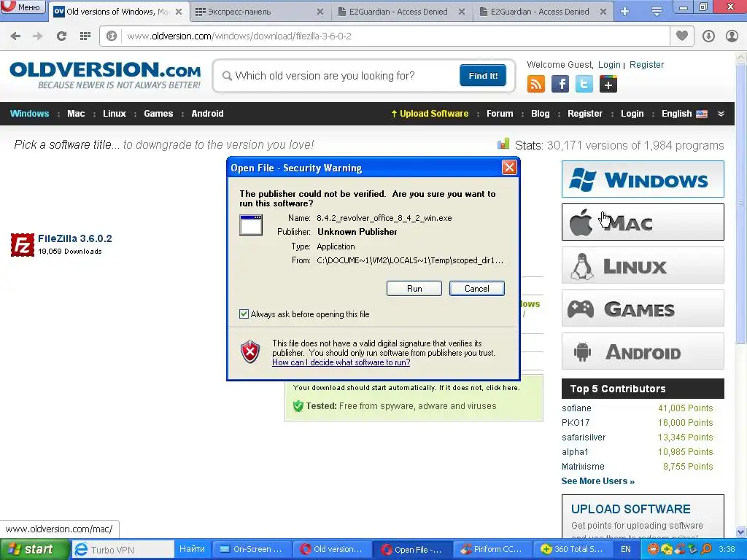747x560 pixels.
Task: Open the user profile icon in toolbar
Action: [x=732, y=36]
